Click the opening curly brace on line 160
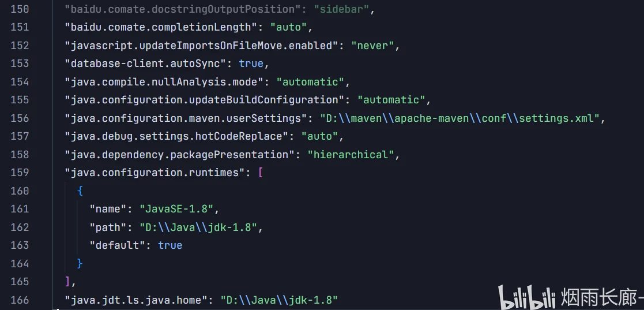644x310 pixels. [80, 191]
